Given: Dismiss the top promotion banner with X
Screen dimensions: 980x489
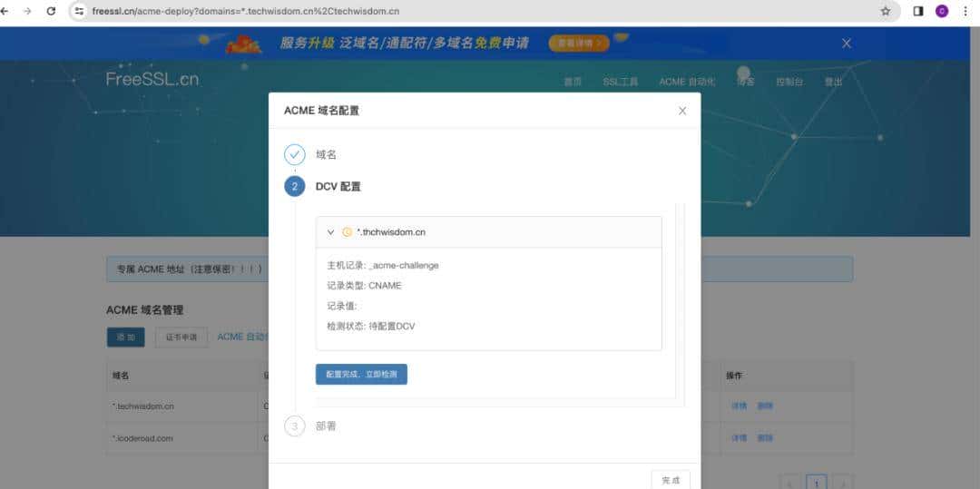Looking at the screenshot, I should pyautogui.click(x=847, y=43).
